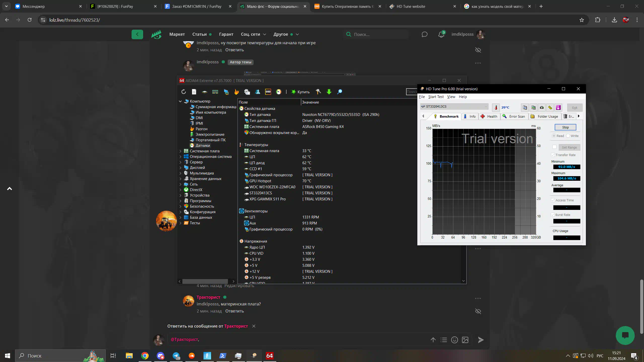Show next HD Tune tabs with right arrow

pyautogui.click(x=579, y=116)
